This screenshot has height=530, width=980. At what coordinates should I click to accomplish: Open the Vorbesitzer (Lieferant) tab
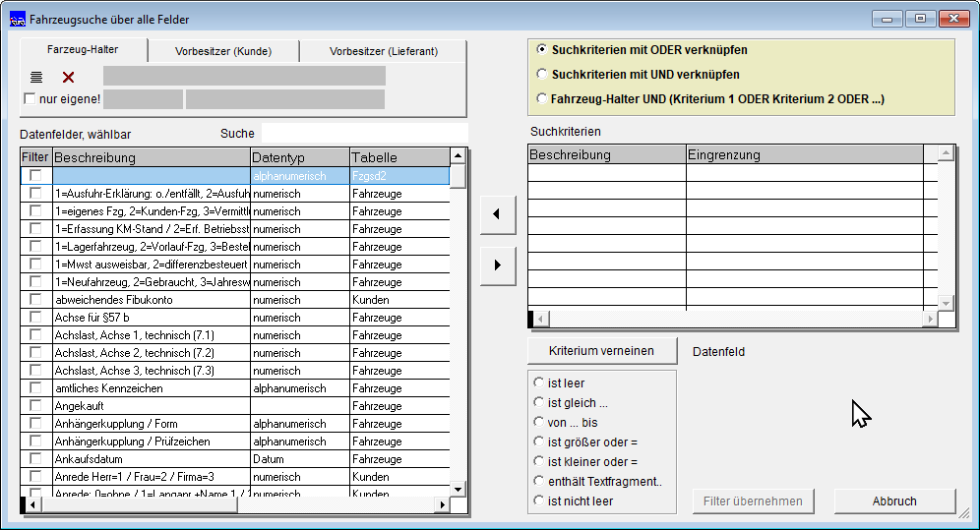tap(383, 51)
